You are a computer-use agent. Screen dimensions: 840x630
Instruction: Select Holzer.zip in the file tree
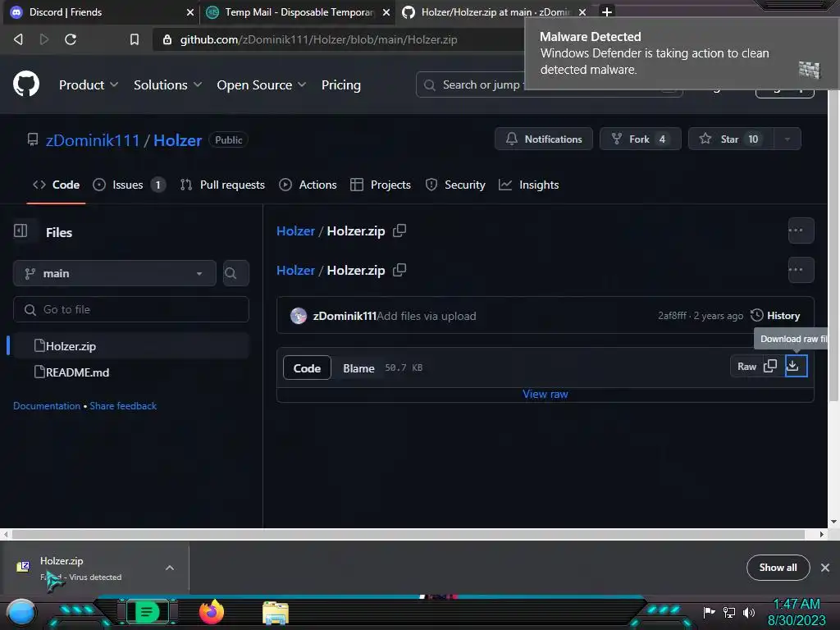point(131,346)
